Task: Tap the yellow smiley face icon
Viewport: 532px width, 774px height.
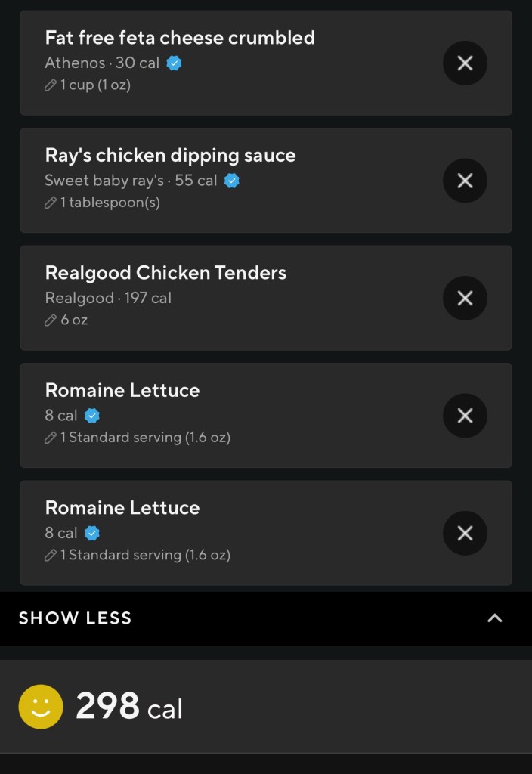Action: [x=41, y=707]
